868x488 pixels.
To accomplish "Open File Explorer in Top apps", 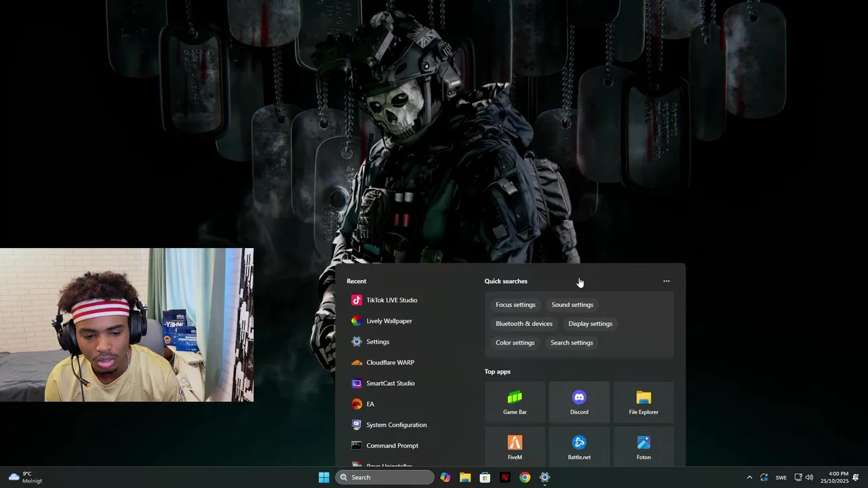I will tap(644, 403).
